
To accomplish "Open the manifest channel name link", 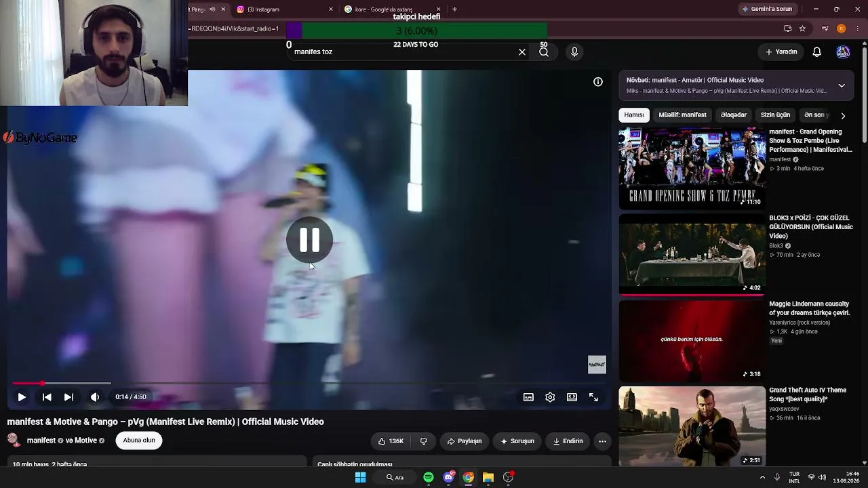I will pyautogui.click(x=41, y=441).
